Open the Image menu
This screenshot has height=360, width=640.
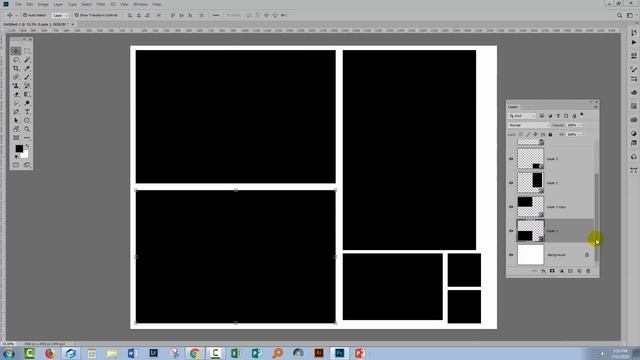tap(43, 4)
